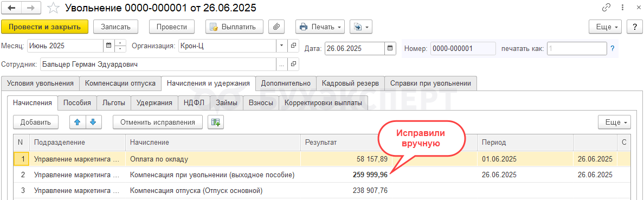Viewport: 644px width, 200px height.
Task: Show calculation details table icon
Action: click(216, 122)
